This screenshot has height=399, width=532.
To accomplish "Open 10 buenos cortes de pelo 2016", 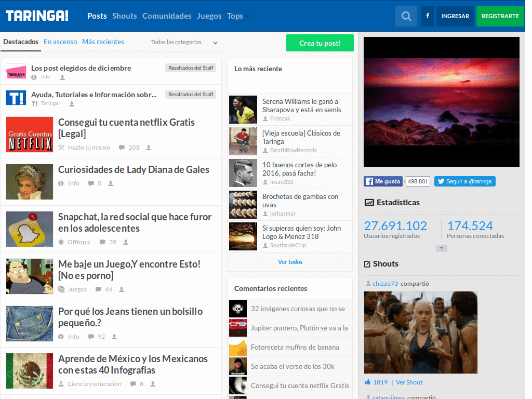I will [x=300, y=169].
